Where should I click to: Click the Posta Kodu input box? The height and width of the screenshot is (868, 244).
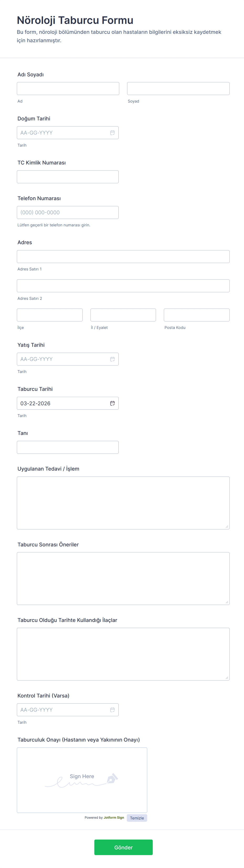(197, 315)
